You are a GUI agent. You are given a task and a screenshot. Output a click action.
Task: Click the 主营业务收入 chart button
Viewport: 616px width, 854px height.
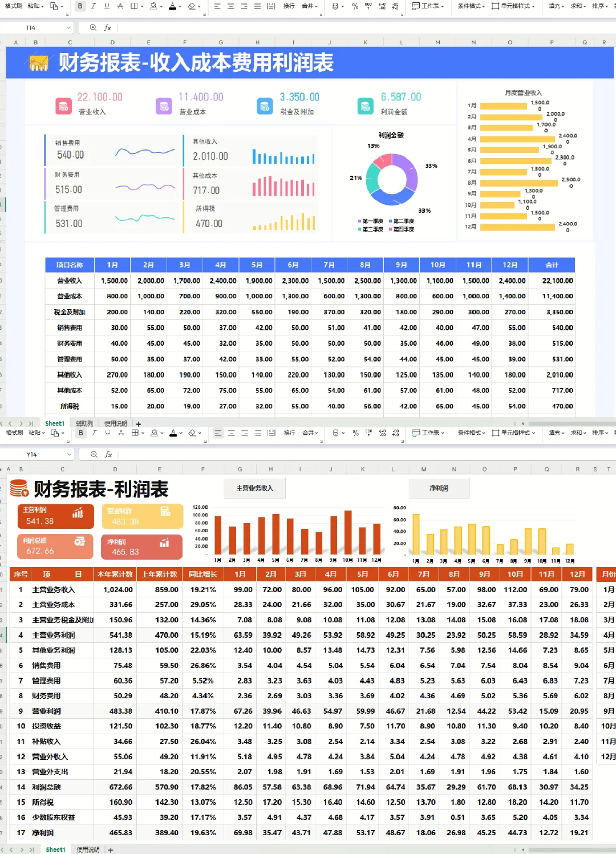[x=254, y=488]
